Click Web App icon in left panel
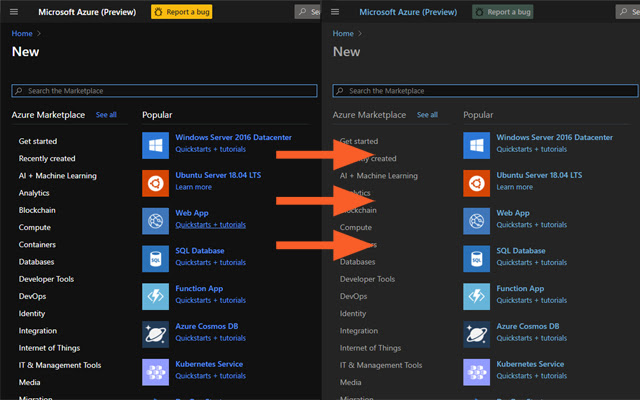 156,221
